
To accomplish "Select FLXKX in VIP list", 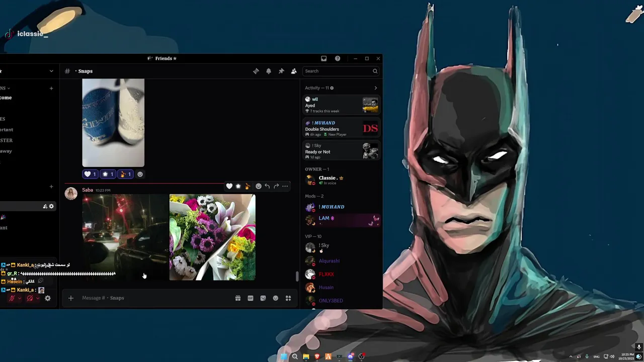I will tap(341, 275).
